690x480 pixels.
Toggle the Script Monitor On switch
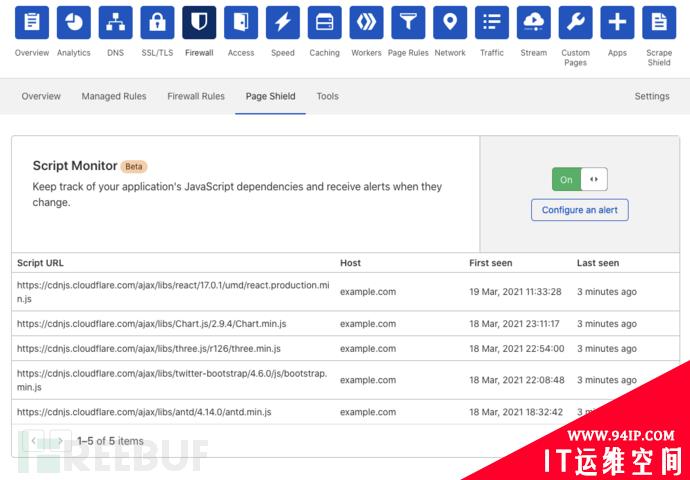coord(580,179)
